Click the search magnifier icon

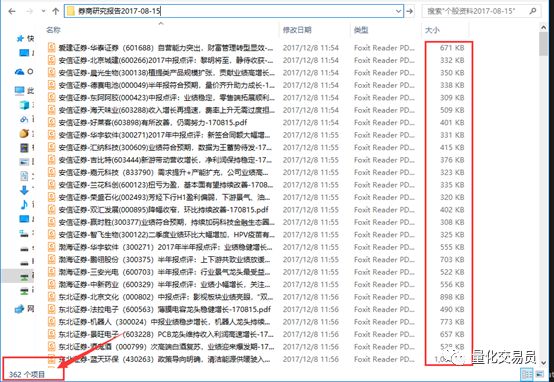(533, 11)
